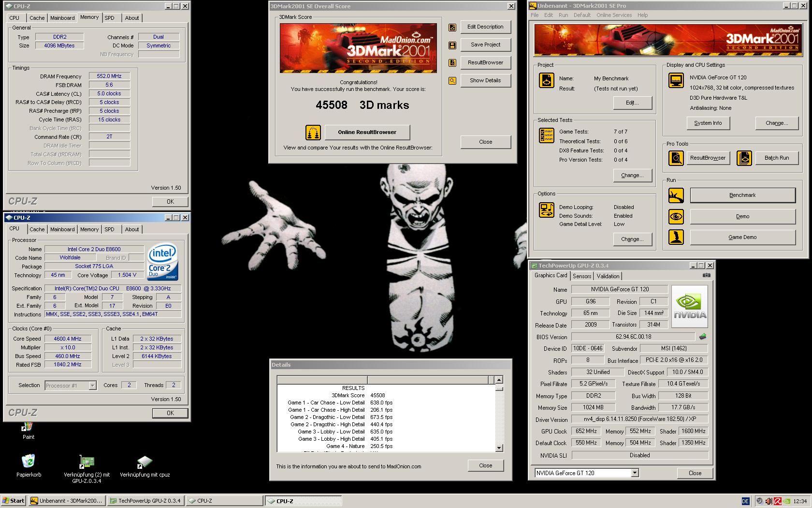Click the Online ResultBrowser globe icon
The height and width of the screenshot is (508, 812).
point(313,132)
